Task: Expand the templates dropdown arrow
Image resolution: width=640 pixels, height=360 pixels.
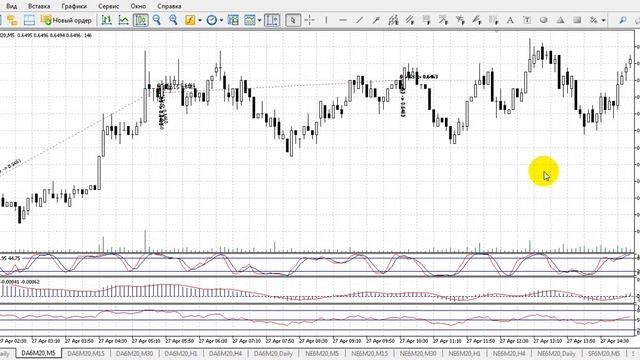Action: (259, 20)
